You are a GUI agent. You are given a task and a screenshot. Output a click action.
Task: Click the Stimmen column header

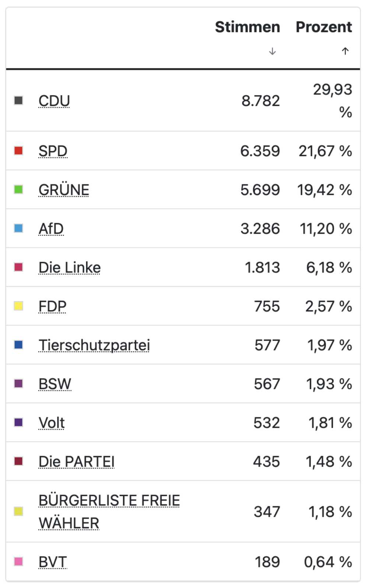[x=248, y=27]
